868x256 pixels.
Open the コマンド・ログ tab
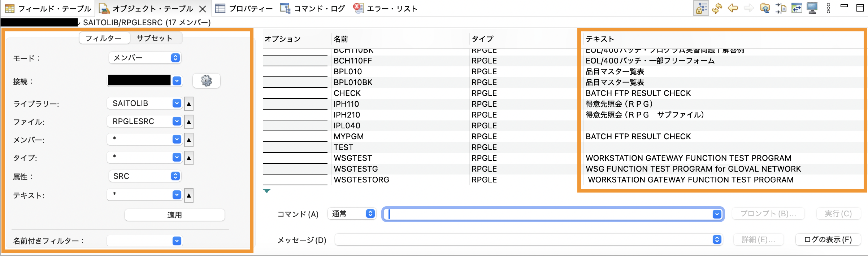coord(313,8)
